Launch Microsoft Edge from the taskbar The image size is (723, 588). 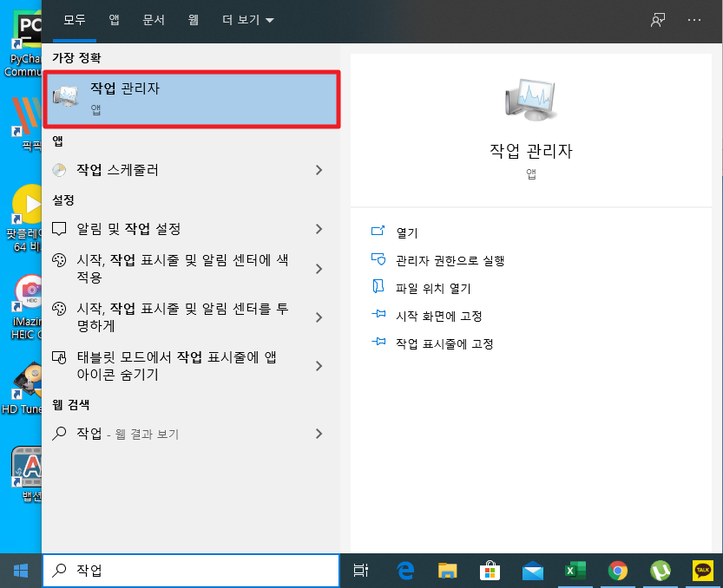point(405,571)
